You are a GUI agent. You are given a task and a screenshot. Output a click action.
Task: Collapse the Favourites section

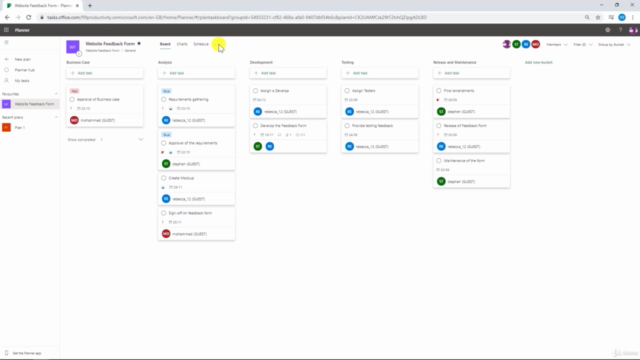coord(56,94)
